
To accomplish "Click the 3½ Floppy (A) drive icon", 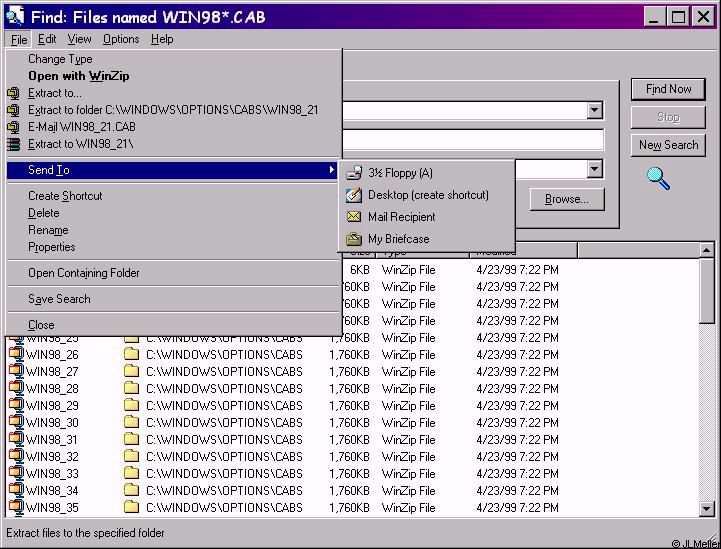I will click(354, 173).
